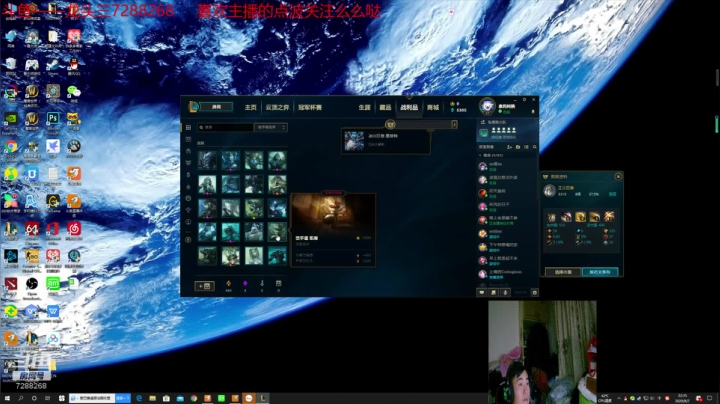Click the add-friend icon in friends header

509,147
